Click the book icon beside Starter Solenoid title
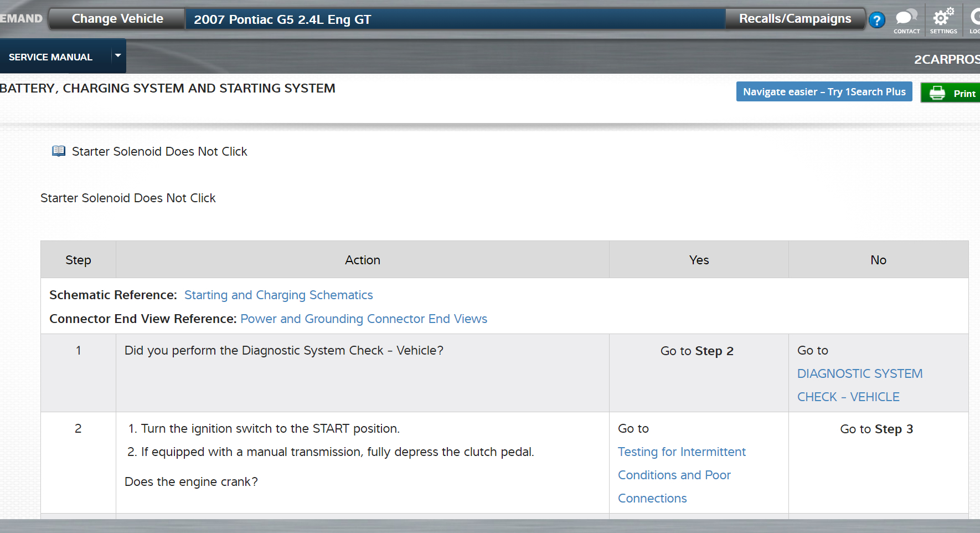The width and height of the screenshot is (980, 533). pyautogui.click(x=58, y=151)
